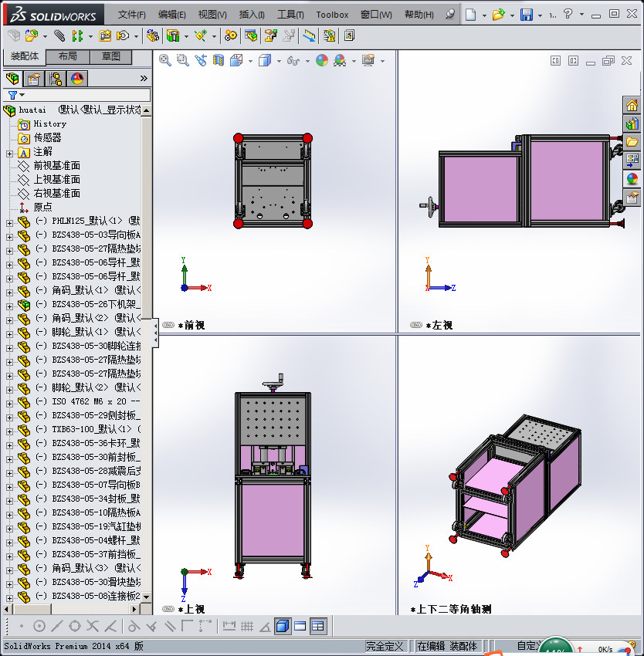Switch to the 草图 tab
This screenshot has height=656, width=644.
click(x=111, y=56)
